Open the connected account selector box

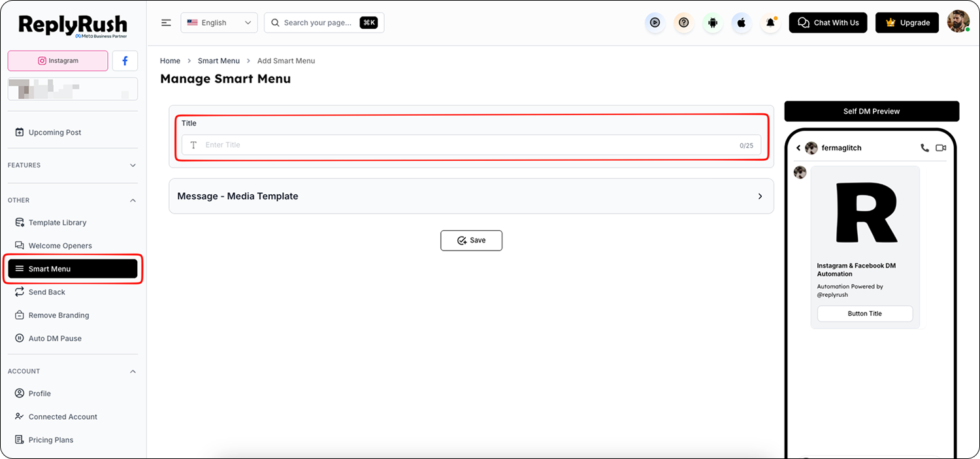(x=73, y=89)
